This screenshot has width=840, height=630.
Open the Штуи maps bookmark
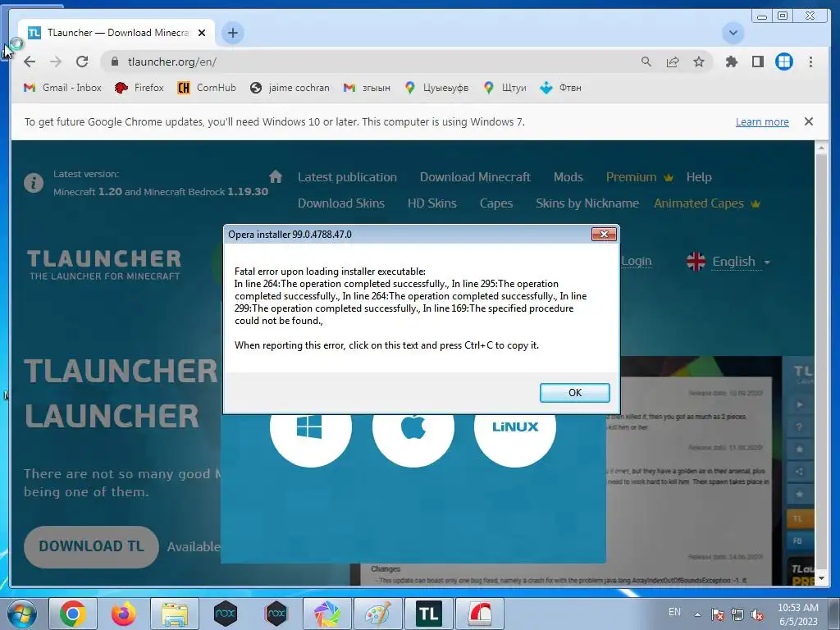pos(504,87)
